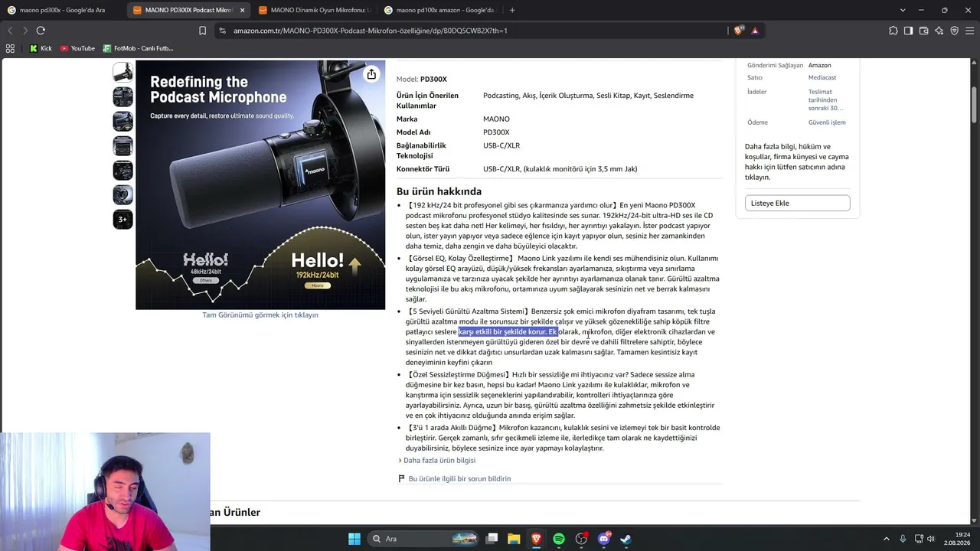Open the FotMob bookmark
980x551 pixels.
(139, 48)
